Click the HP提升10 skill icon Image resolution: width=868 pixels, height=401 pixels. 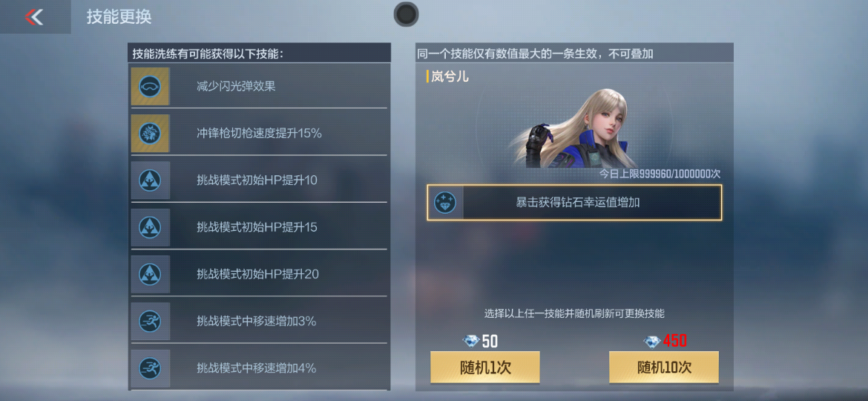click(150, 180)
